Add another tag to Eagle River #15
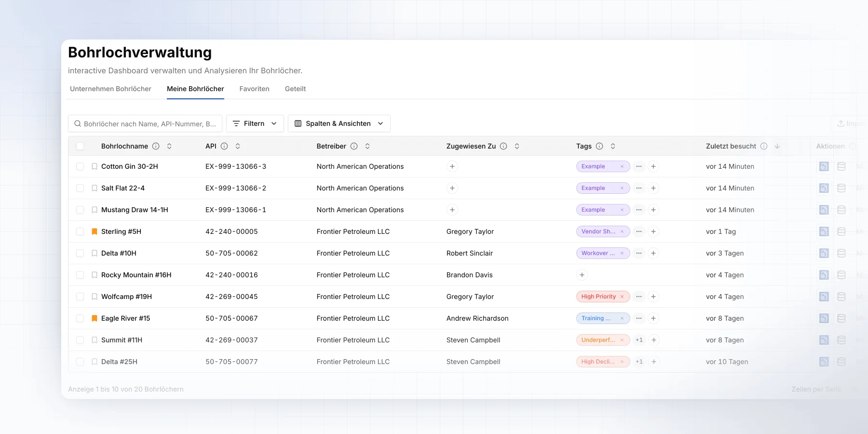 coord(653,318)
